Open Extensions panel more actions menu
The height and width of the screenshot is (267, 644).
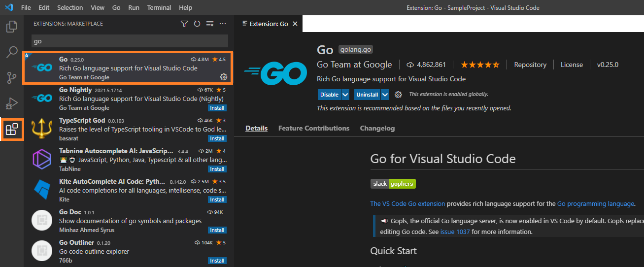click(223, 24)
